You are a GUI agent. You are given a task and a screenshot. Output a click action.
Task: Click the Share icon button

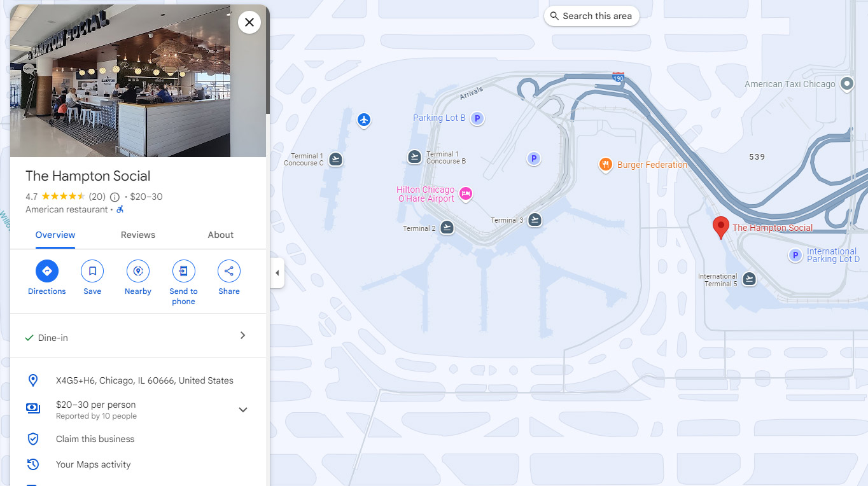[x=229, y=271]
